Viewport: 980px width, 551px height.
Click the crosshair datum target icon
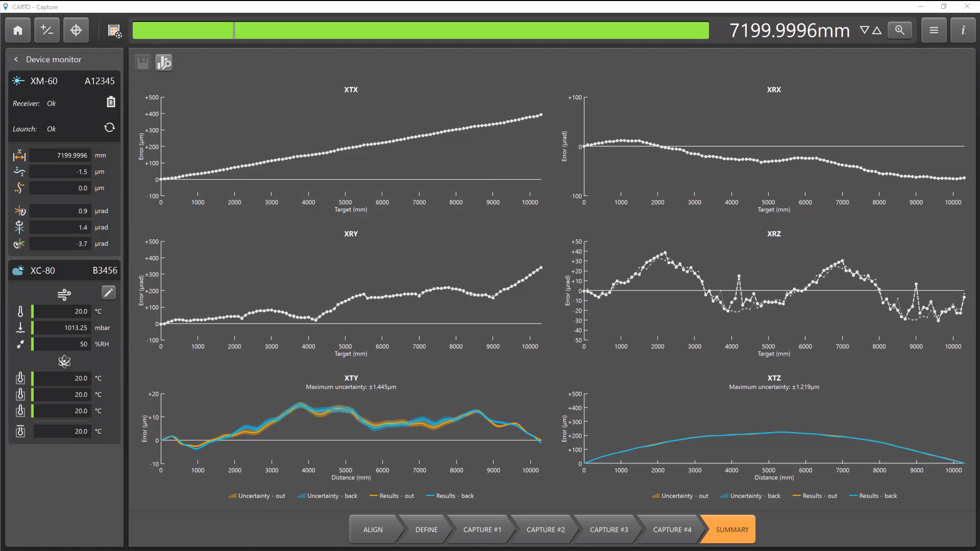click(x=76, y=31)
